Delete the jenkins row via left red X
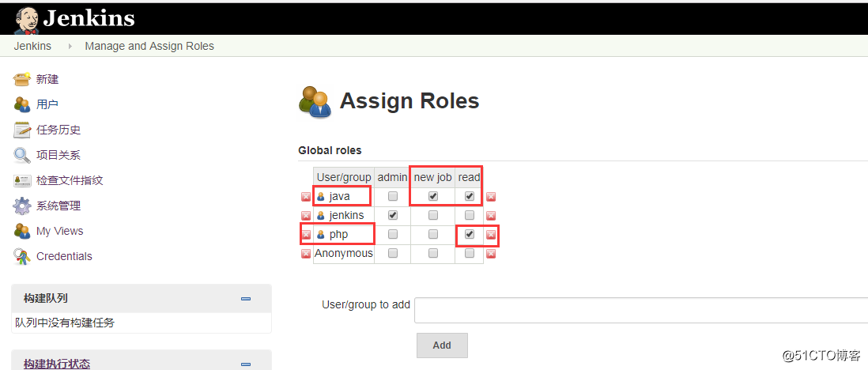Screen dimensions: 868x370 pos(306,216)
